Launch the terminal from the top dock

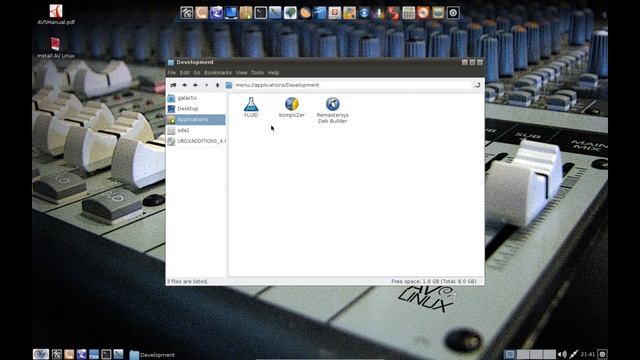click(x=260, y=13)
